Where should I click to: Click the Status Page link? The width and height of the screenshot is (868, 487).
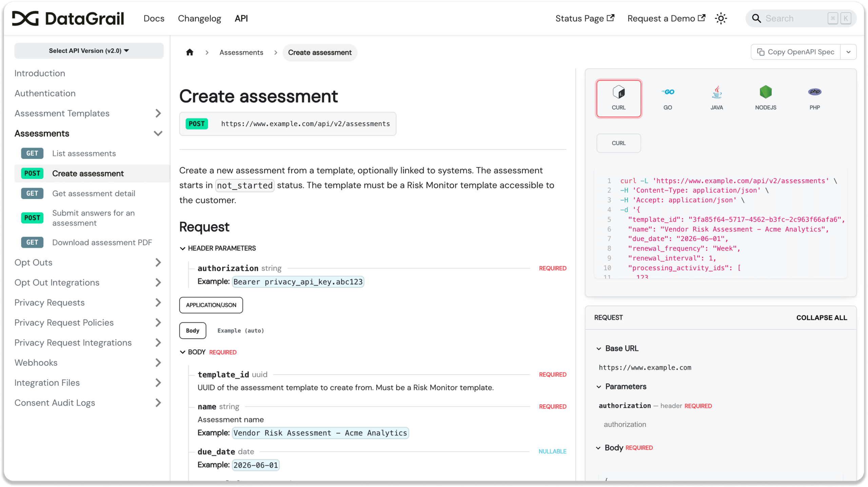pyautogui.click(x=585, y=18)
